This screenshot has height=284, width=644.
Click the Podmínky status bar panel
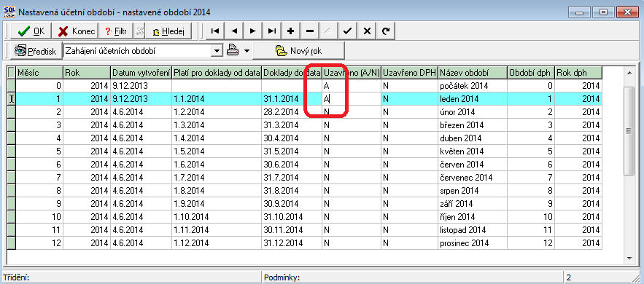click(412, 277)
